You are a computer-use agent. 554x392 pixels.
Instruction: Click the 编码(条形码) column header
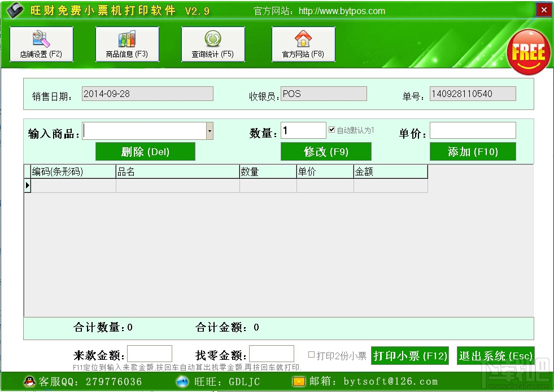click(x=73, y=172)
